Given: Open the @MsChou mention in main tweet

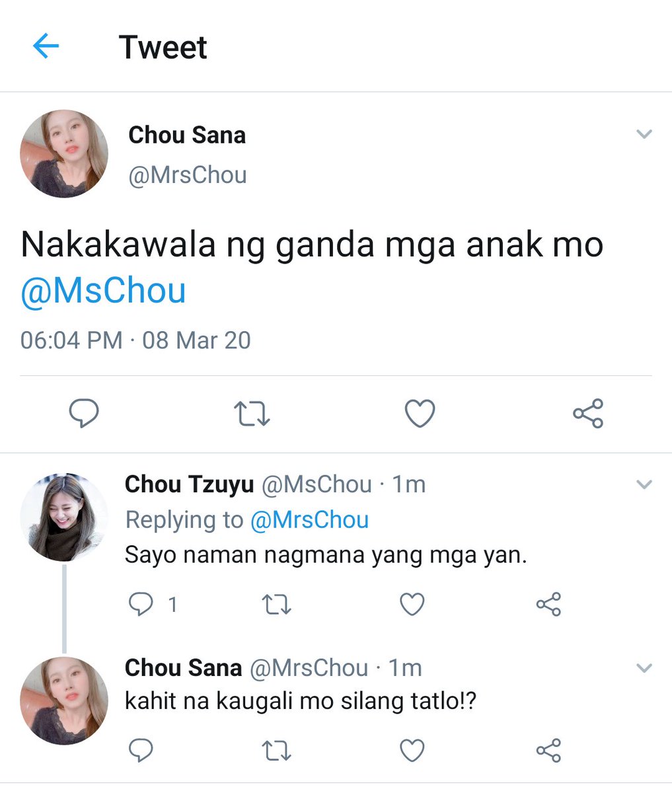Looking at the screenshot, I should pyautogui.click(x=103, y=291).
